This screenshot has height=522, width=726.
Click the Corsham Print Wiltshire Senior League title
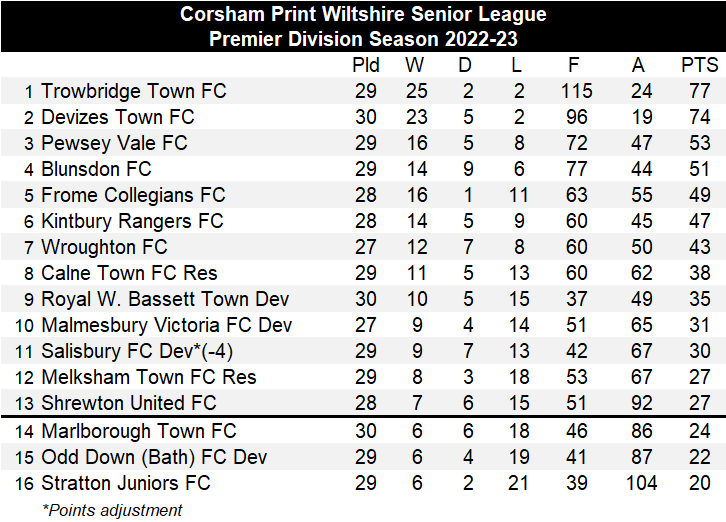[x=363, y=15]
